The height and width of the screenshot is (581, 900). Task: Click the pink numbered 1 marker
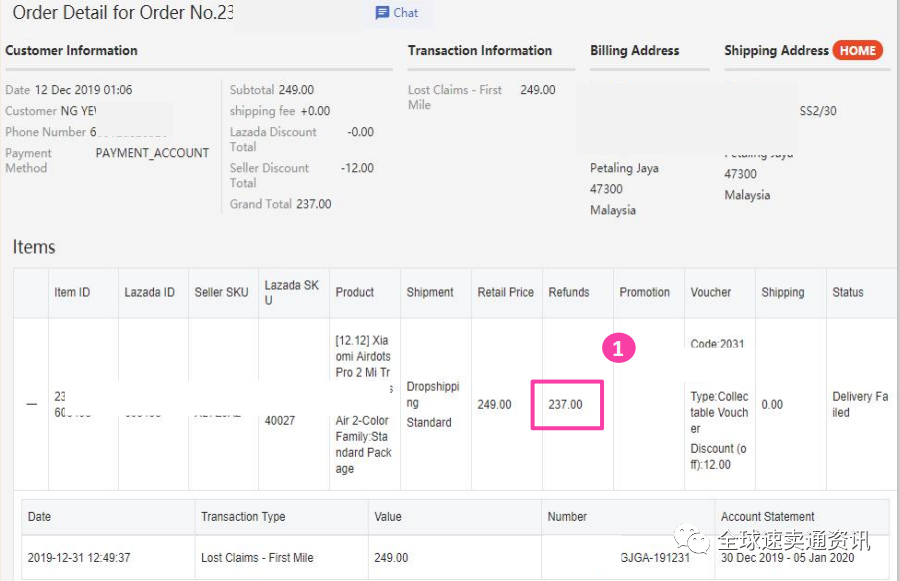point(618,348)
